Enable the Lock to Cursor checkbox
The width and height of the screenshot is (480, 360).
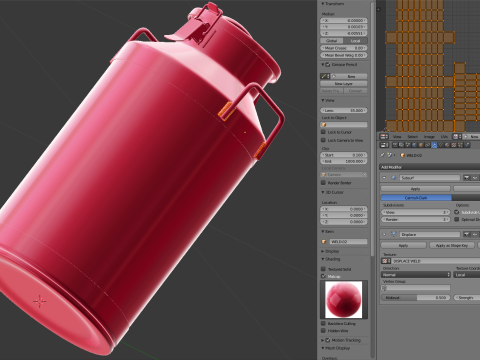tap(323, 132)
